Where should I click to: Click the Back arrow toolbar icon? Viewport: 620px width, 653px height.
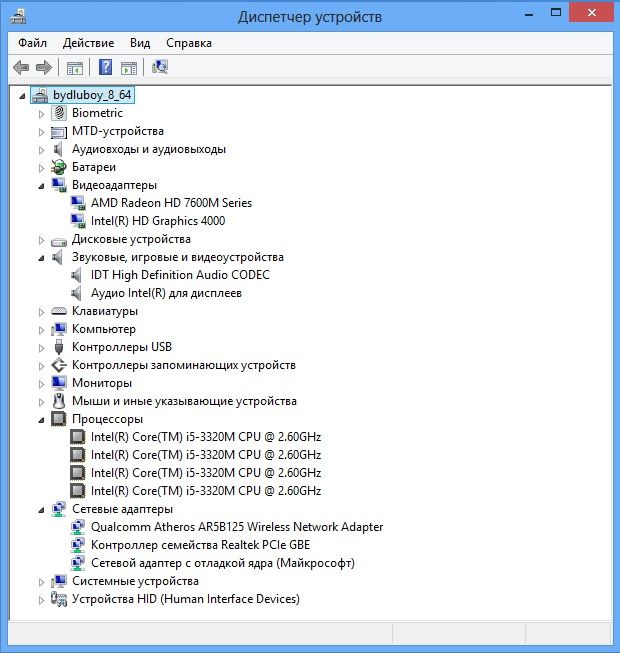click(x=21, y=67)
